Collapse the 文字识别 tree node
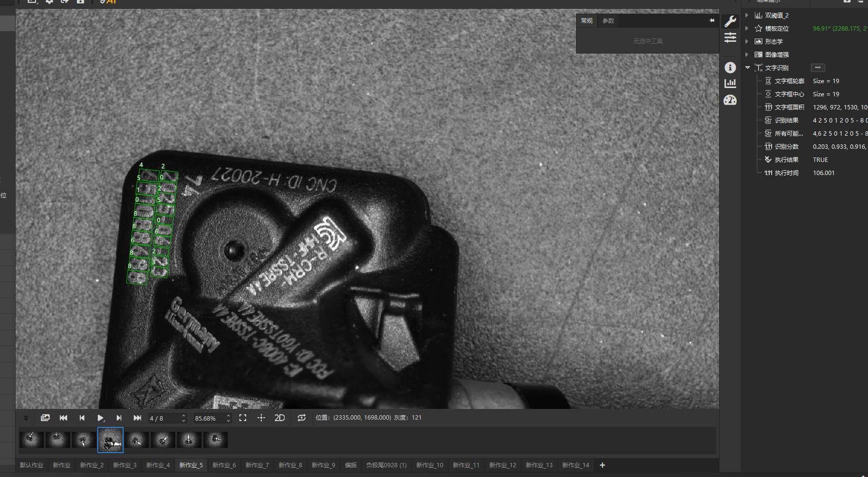The image size is (868, 477). pyautogui.click(x=747, y=68)
